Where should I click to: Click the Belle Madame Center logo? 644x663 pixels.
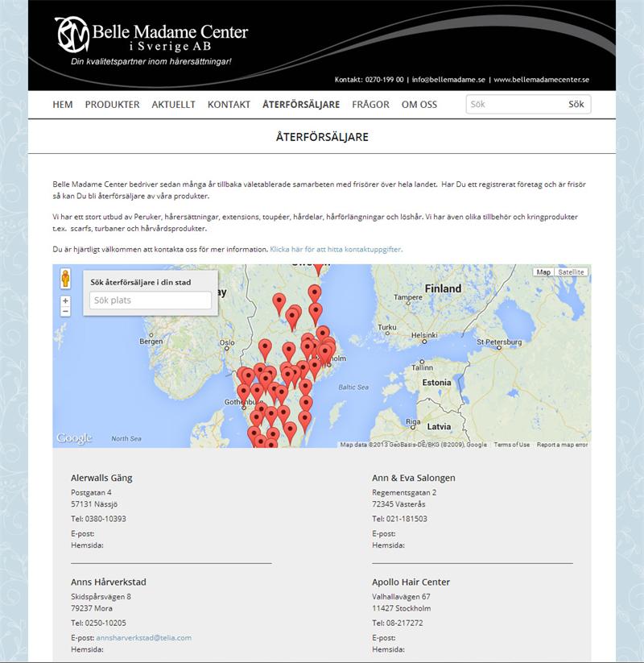coord(151,36)
